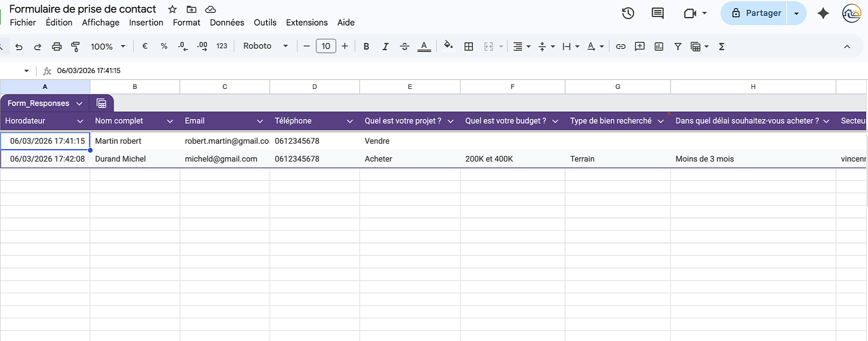Click the print icon in toolbar

tap(56, 46)
